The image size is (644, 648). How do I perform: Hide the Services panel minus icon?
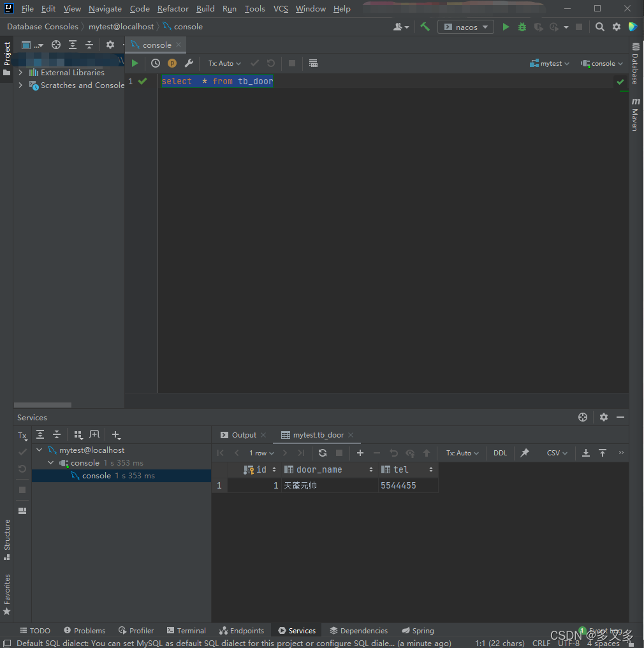620,417
